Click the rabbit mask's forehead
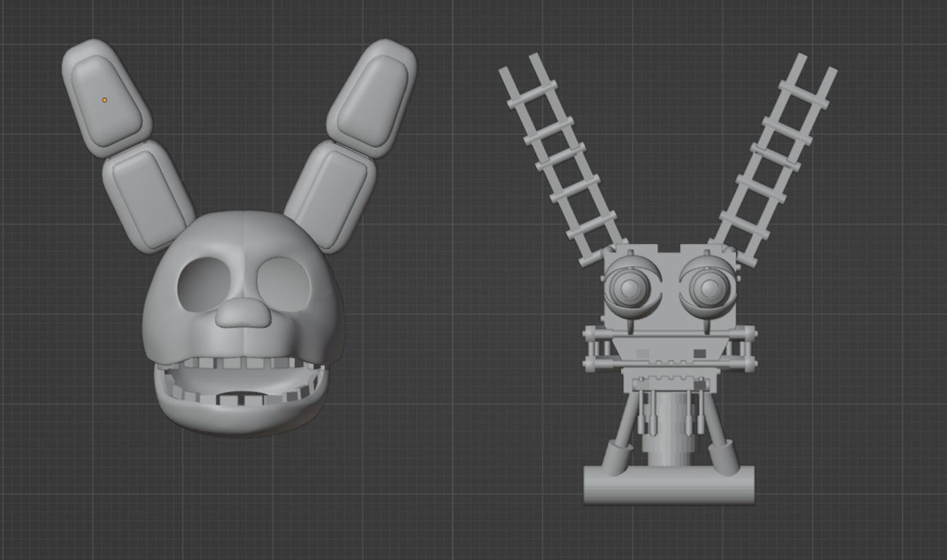Screen dimensions: 947x560 click(243, 239)
